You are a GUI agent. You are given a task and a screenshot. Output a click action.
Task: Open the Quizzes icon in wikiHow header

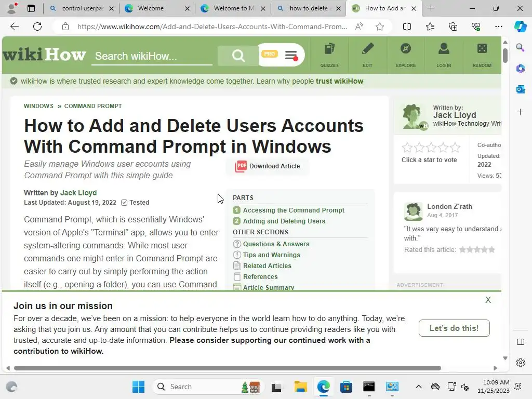pyautogui.click(x=329, y=55)
